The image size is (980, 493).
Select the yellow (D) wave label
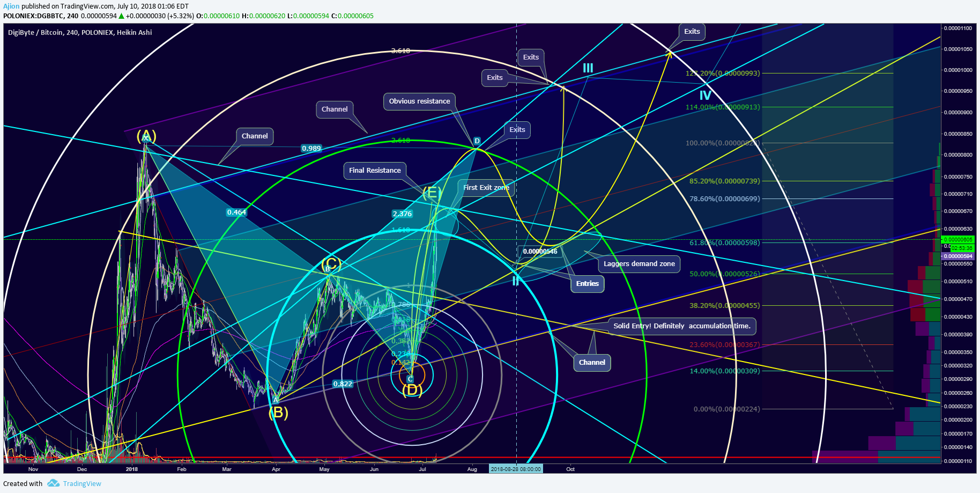[x=412, y=390]
